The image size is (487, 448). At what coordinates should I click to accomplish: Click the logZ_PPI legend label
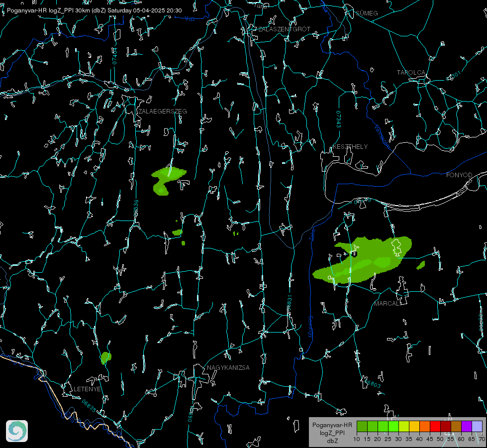tap(332, 433)
